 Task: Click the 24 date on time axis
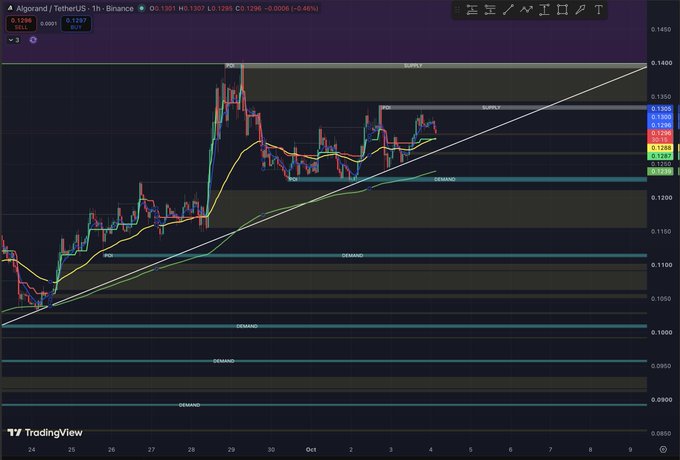(31, 450)
